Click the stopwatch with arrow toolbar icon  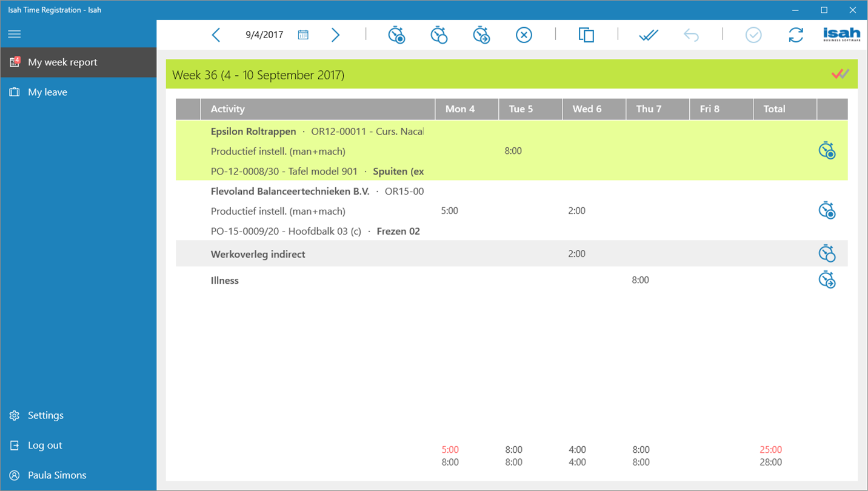coord(481,35)
